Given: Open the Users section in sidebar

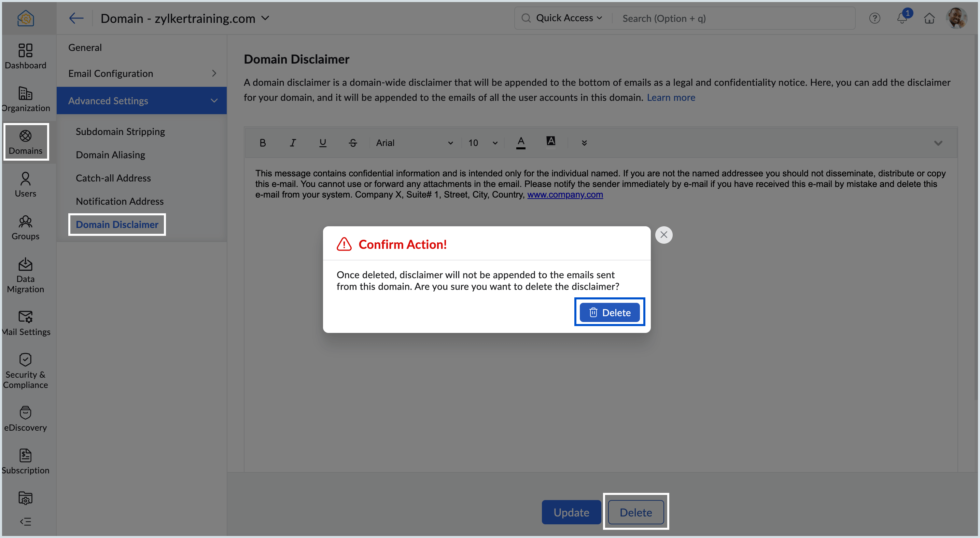Looking at the screenshot, I should tap(26, 184).
